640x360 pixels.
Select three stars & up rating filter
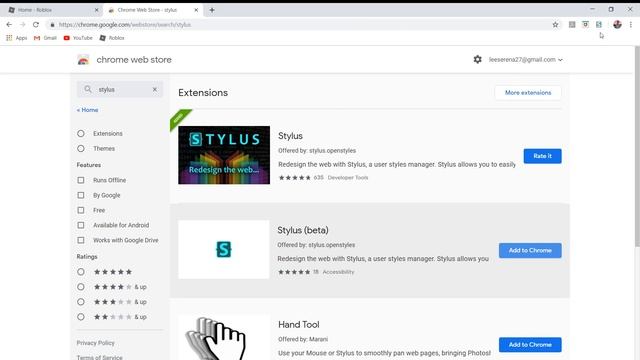81,302
